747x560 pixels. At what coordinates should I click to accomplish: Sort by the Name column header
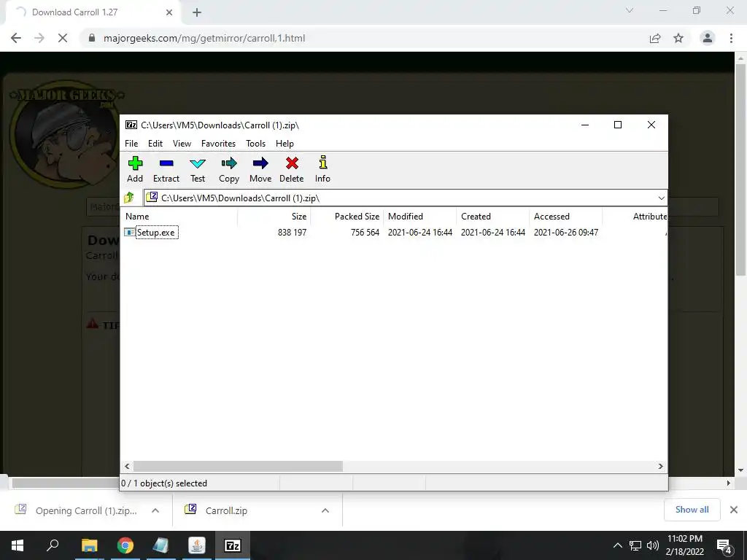(179, 216)
